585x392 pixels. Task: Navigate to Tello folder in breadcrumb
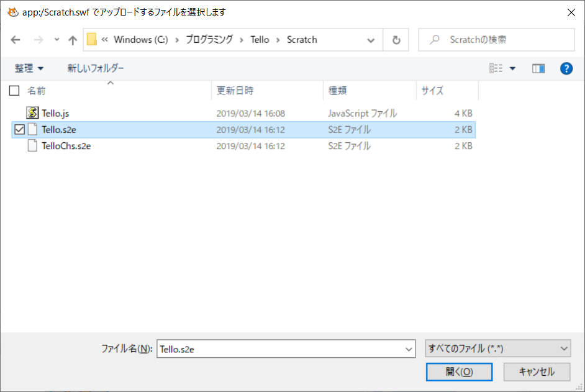click(x=260, y=40)
